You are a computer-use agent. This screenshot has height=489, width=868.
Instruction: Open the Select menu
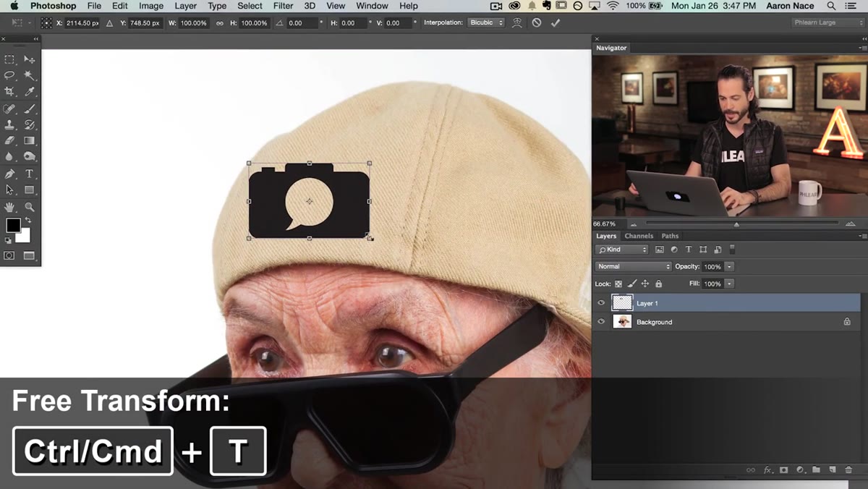(250, 6)
